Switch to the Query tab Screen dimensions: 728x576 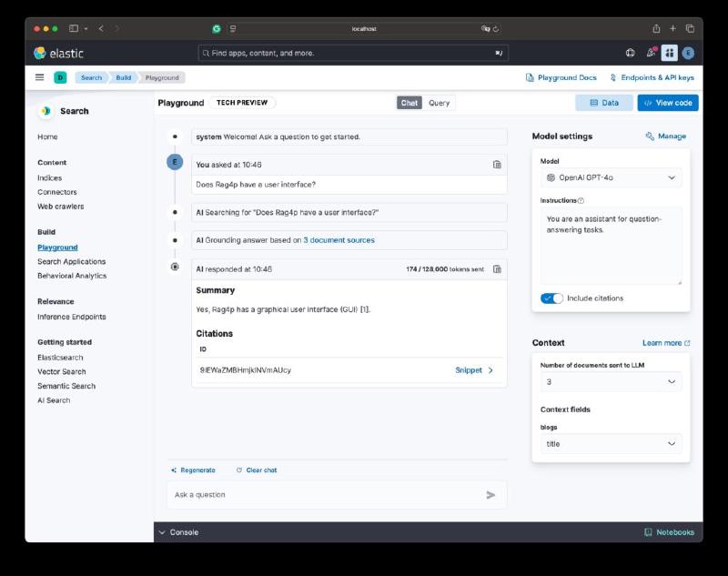point(439,103)
